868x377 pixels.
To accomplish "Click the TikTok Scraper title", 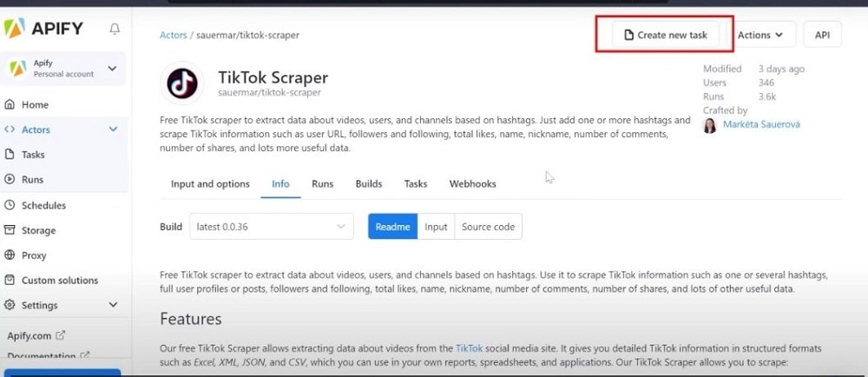I will (273, 77).
